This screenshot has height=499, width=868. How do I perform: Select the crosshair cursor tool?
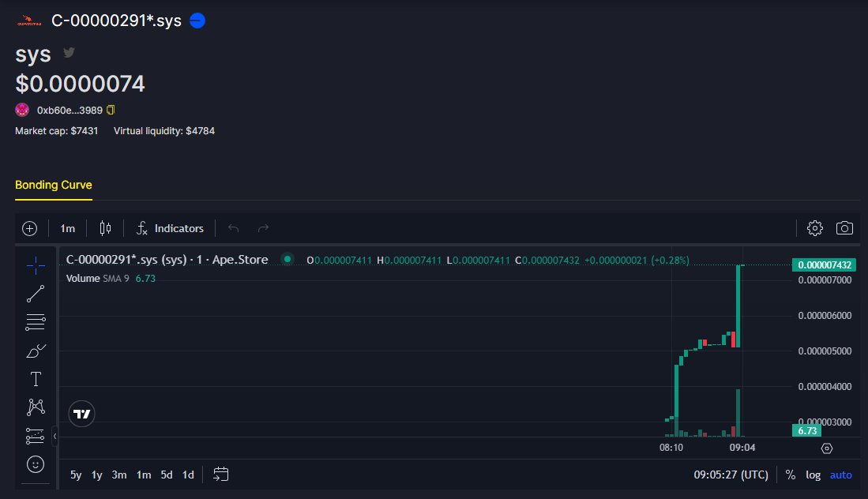(36, 265)
